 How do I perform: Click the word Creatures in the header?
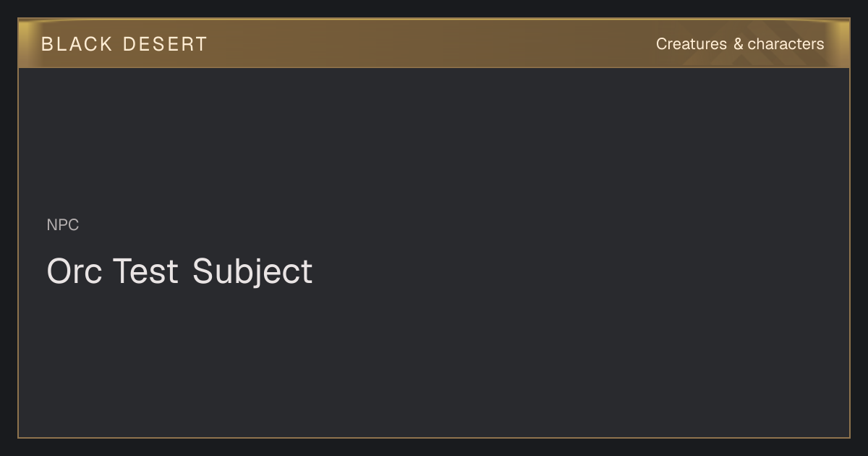(691, 44)
